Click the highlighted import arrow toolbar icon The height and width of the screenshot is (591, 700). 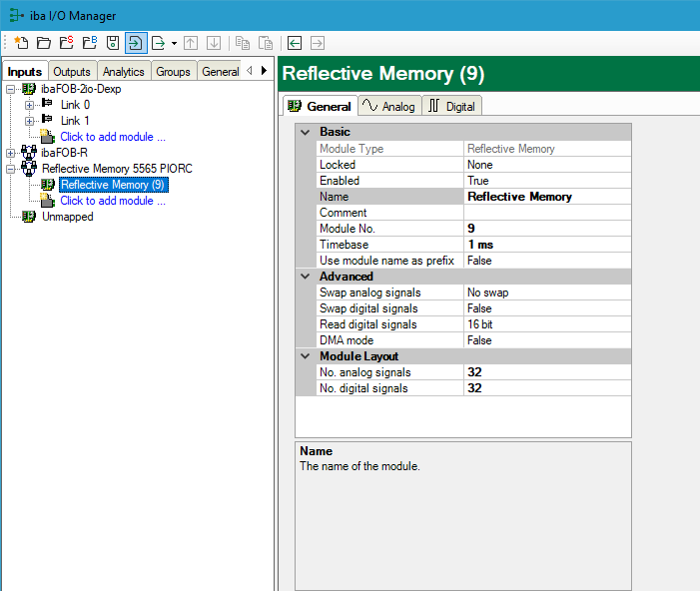click(x=136, y=43)
